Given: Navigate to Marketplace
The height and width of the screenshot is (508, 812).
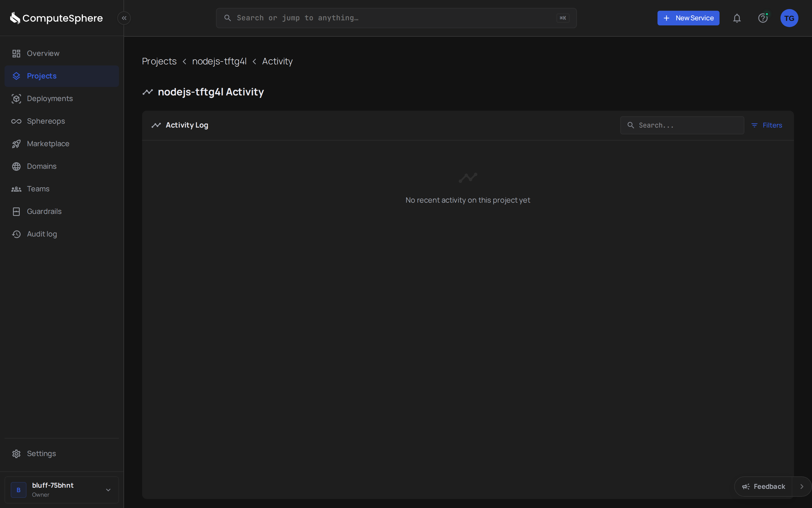Looking at the screenshot, I should click(62, 144).
